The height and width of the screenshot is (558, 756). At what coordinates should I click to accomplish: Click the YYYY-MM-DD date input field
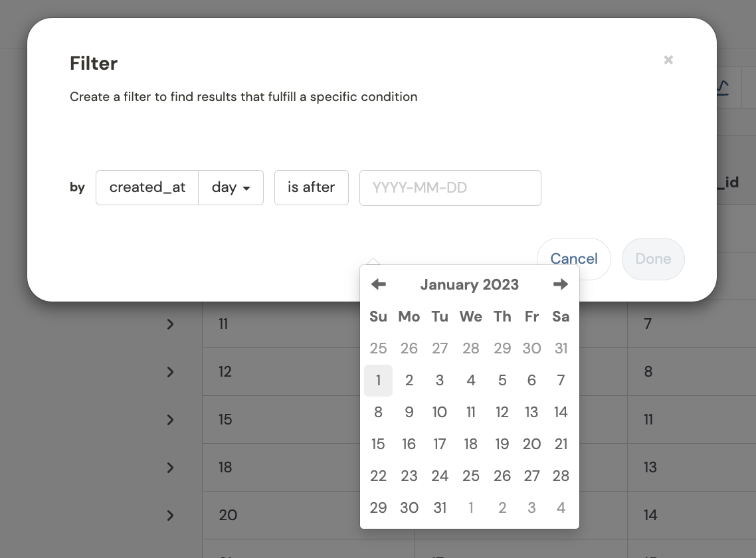(450, 187)
